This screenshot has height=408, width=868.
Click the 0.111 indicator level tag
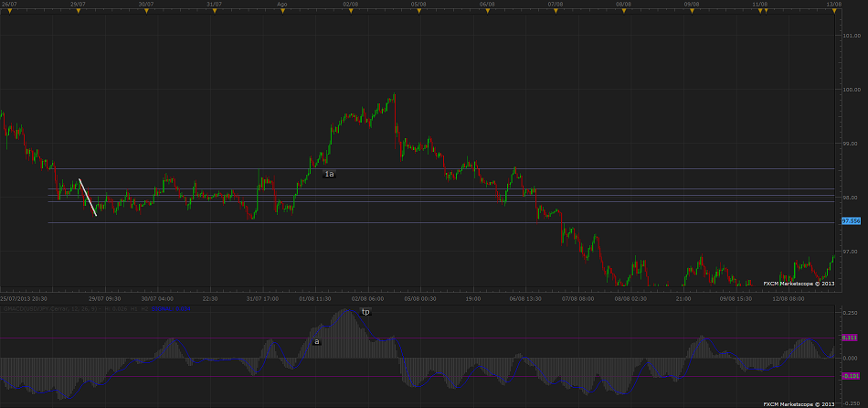[850, 338]
